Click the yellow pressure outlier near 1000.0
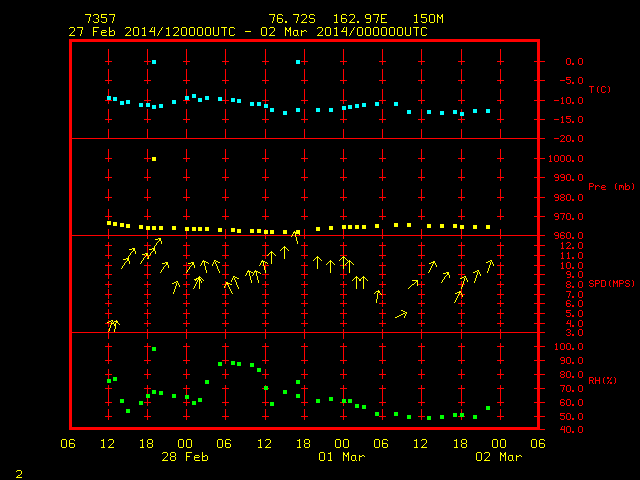The image size is (640, 480). pos(154,159)
